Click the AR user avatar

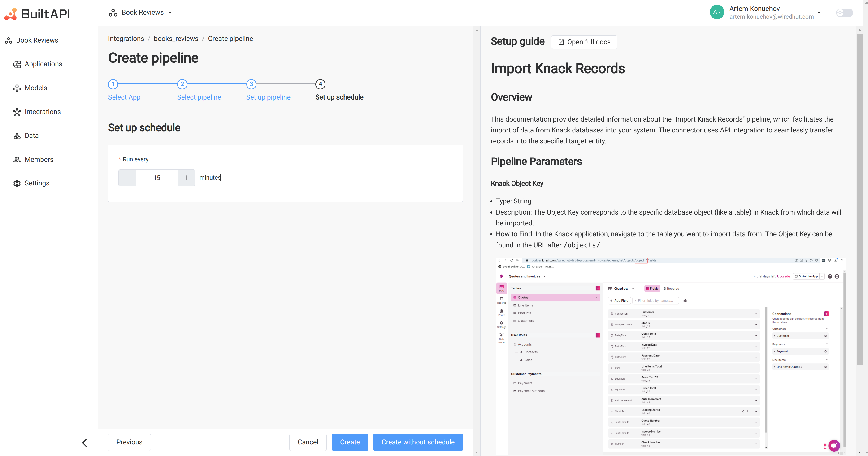pos(717,12)
